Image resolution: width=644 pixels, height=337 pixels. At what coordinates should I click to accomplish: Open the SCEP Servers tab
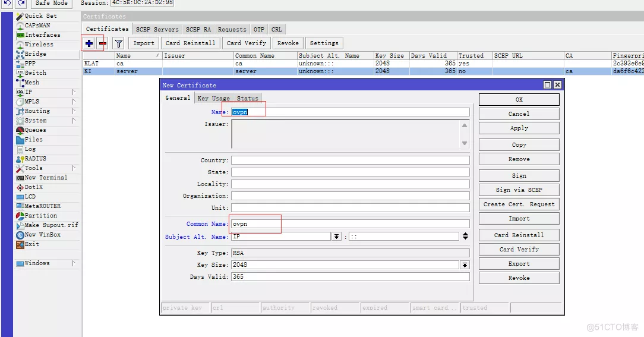157,29
